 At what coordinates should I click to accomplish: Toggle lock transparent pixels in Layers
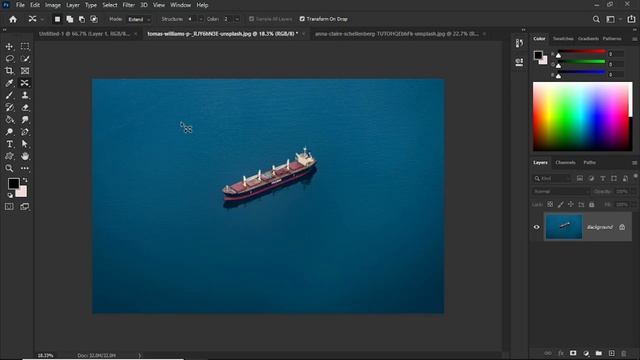[x=550, y=204]
